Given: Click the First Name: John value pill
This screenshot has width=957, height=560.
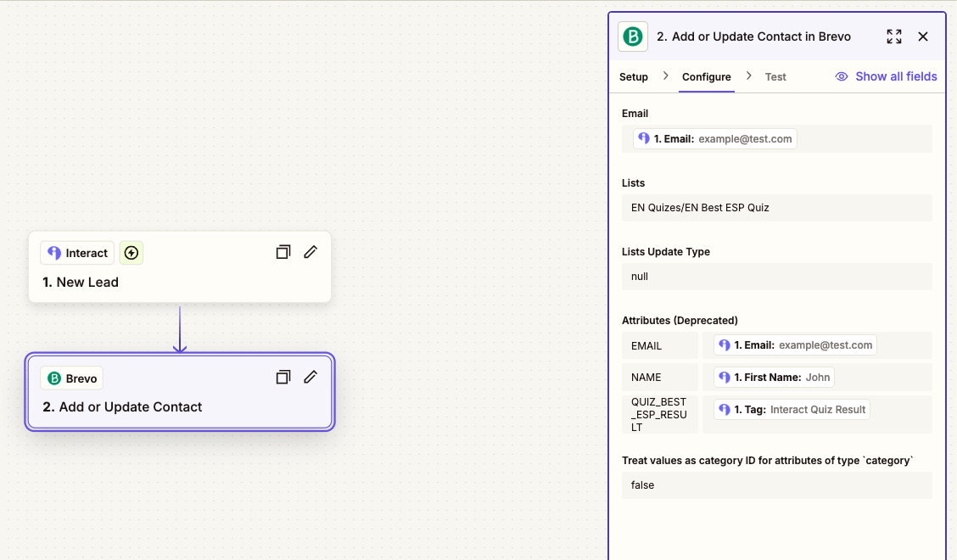Looking at the screenshot, I should point(774,378).
